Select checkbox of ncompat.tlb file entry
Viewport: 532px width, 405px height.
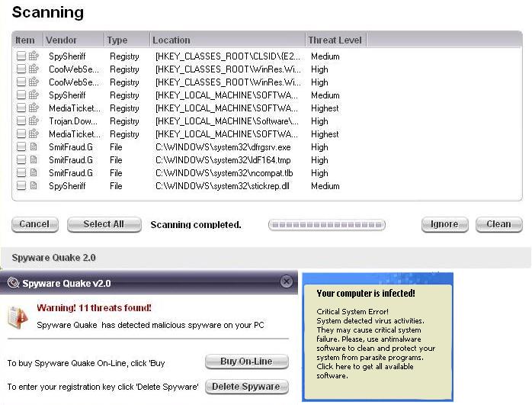click(21, 172)
